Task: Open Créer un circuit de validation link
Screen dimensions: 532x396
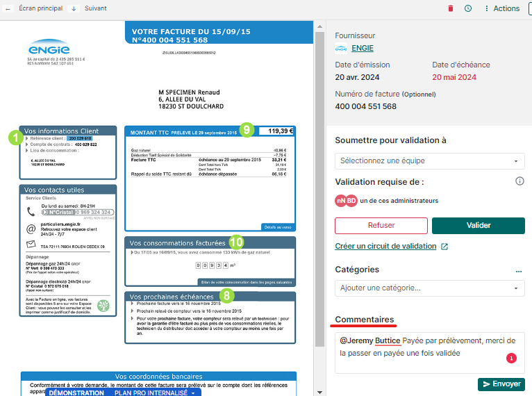Action: pos(385,246)
